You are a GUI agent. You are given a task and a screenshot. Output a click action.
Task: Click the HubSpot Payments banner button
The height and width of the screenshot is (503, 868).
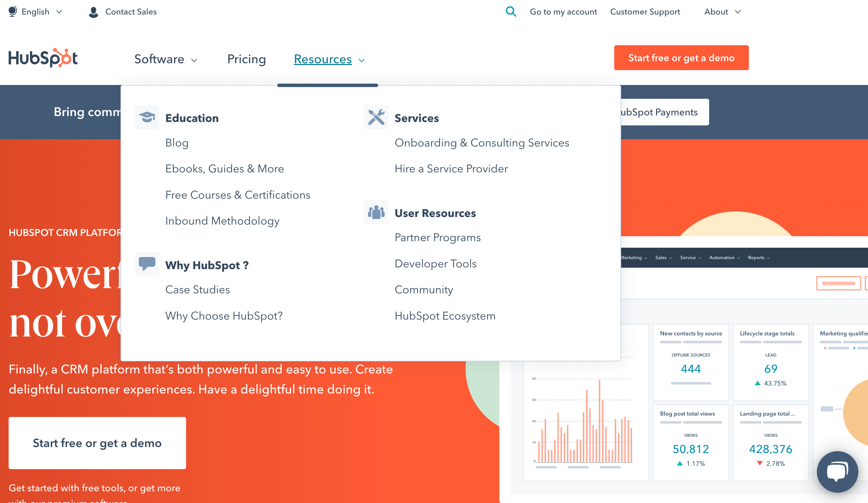click(665, 112)
